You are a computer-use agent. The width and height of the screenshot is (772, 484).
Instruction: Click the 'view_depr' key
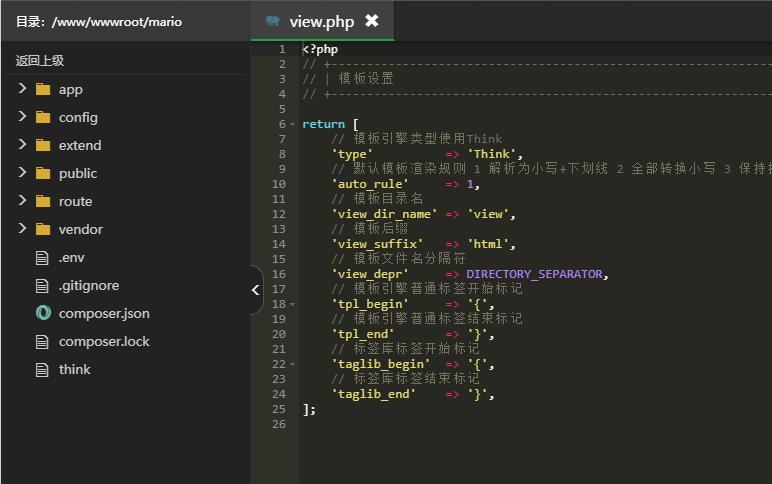point(370,274)
